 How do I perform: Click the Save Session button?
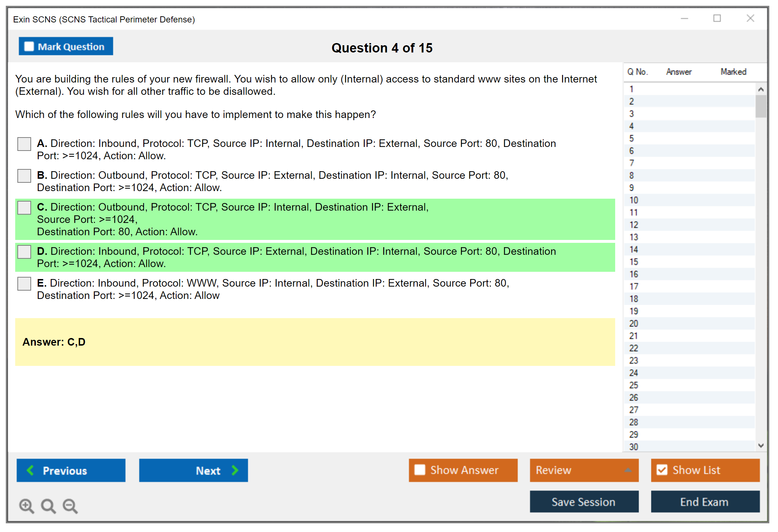point(584,502)
